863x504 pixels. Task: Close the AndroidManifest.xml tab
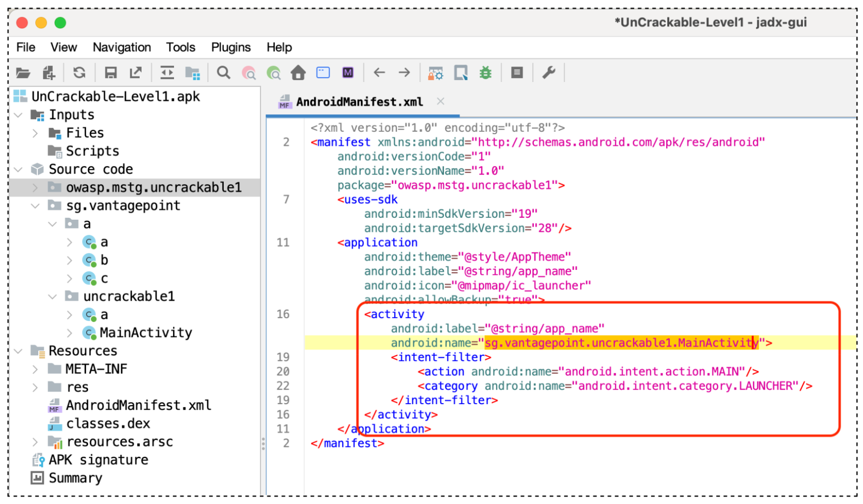[x=440, y=101]
